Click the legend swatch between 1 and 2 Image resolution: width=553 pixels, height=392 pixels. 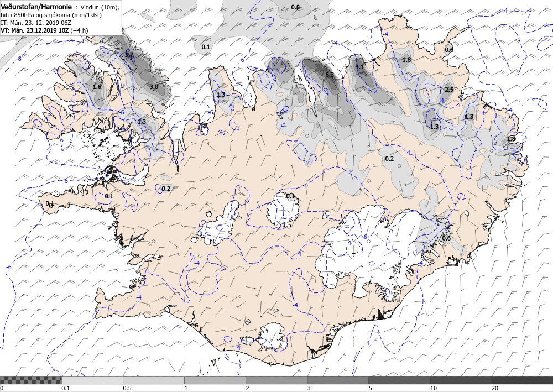pos(215,380)
